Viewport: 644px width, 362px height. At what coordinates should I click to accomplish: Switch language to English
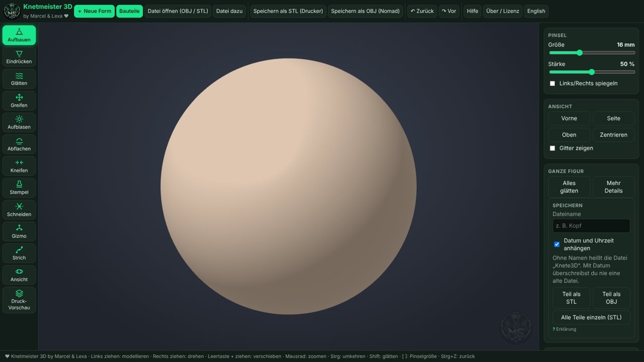[x=536, y=11]
